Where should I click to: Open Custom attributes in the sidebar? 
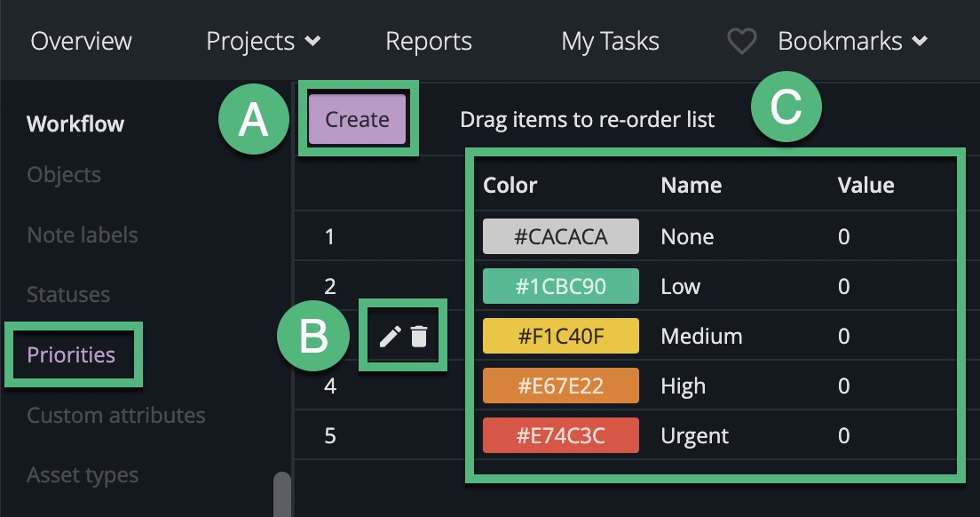coord(116,416)
